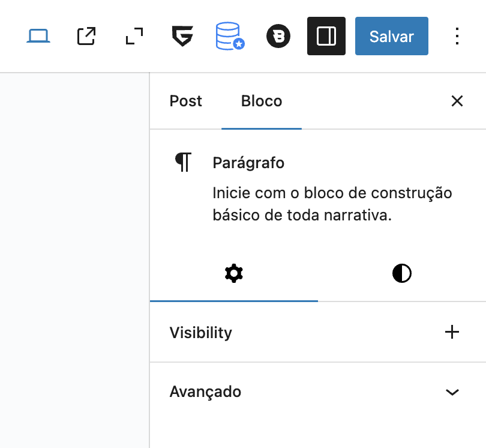
Task: Select the Bloco tab
Action: coord(262,101)
